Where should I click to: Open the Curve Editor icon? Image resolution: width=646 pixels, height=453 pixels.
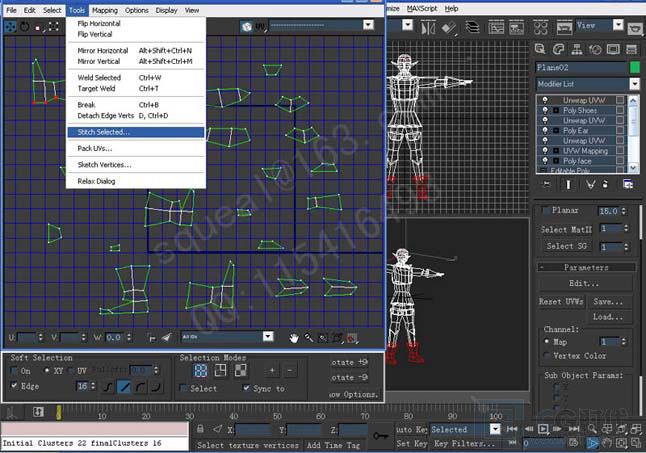(496, 28)
